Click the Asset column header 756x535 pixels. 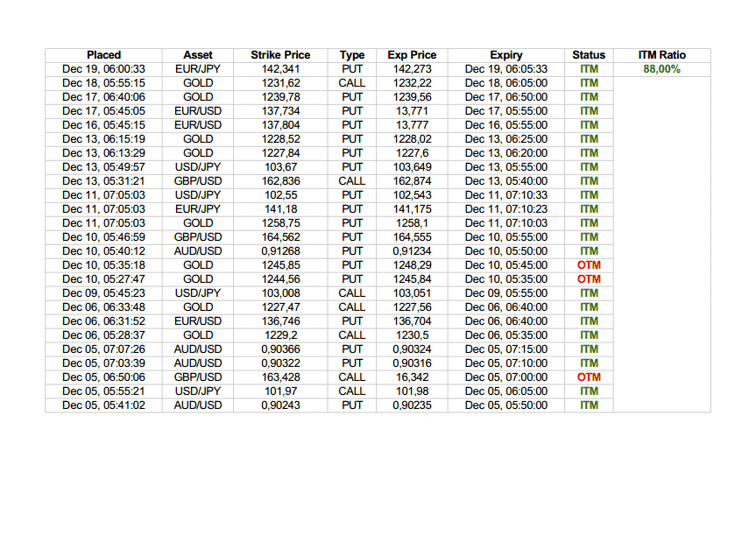point(196,54)
